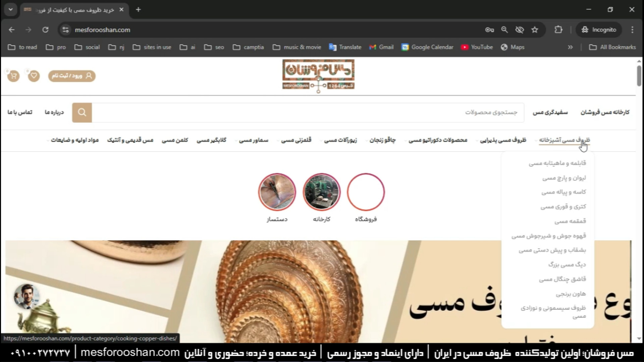Image resolution: width=644 pixels, height=362 pixels.
Task: Click the password key icon
Action: (x=489, y=30)
